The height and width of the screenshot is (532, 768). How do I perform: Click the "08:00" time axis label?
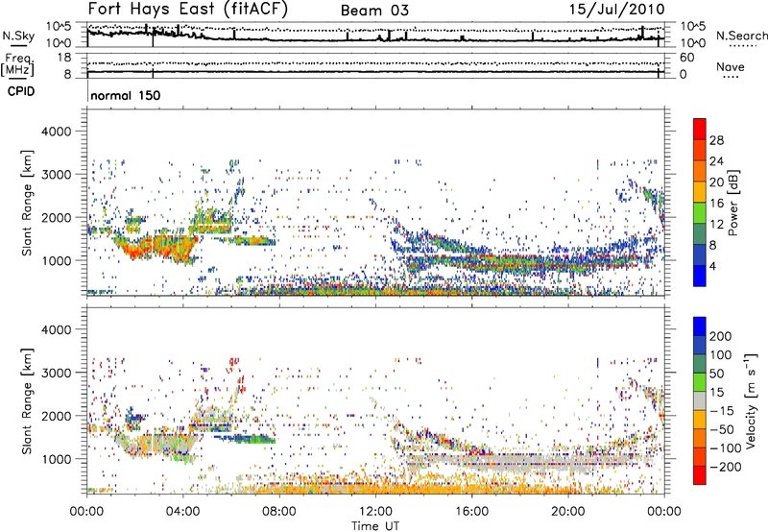278,512
